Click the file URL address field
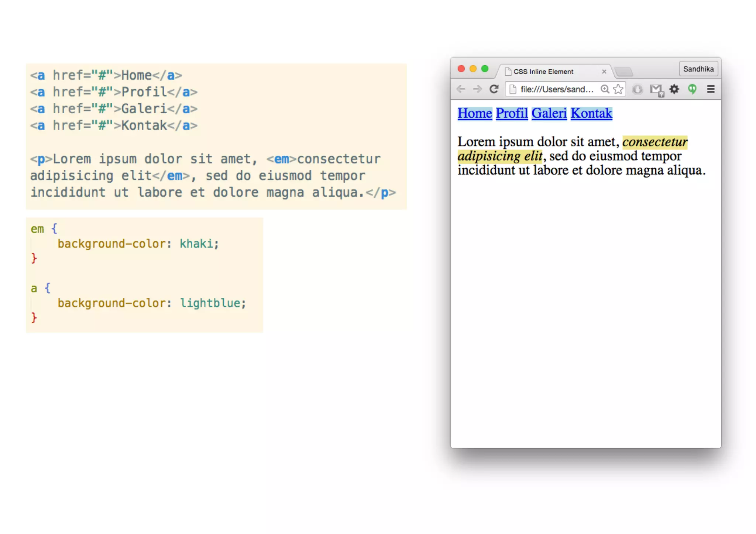The image size is (756, 534). point(557,89)
